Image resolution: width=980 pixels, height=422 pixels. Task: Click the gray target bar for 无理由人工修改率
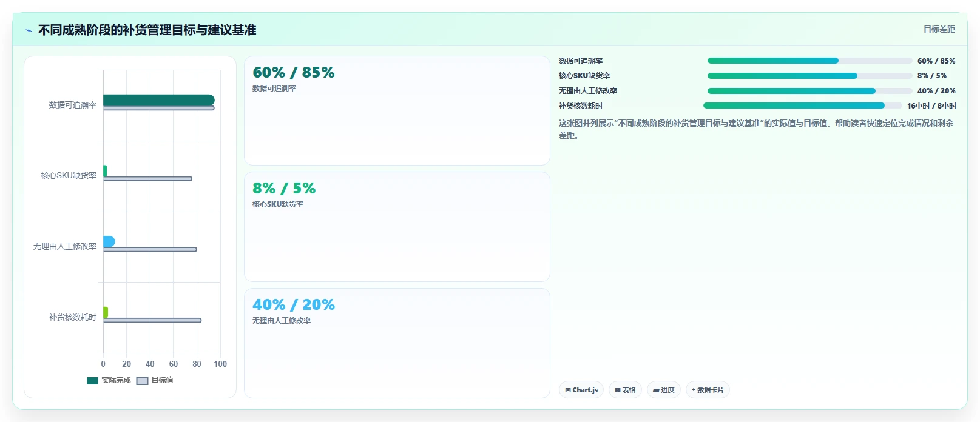[x=150, y=249]
